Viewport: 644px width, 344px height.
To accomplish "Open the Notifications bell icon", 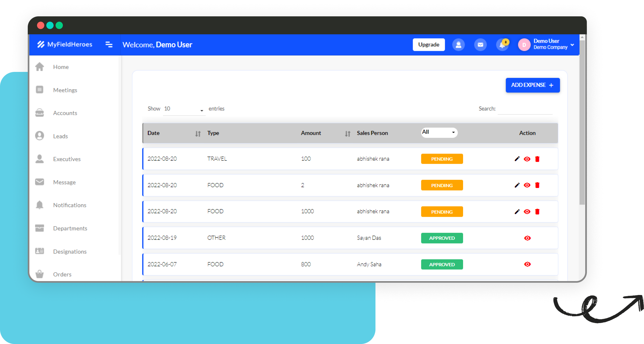I will [x=502, y=45].
